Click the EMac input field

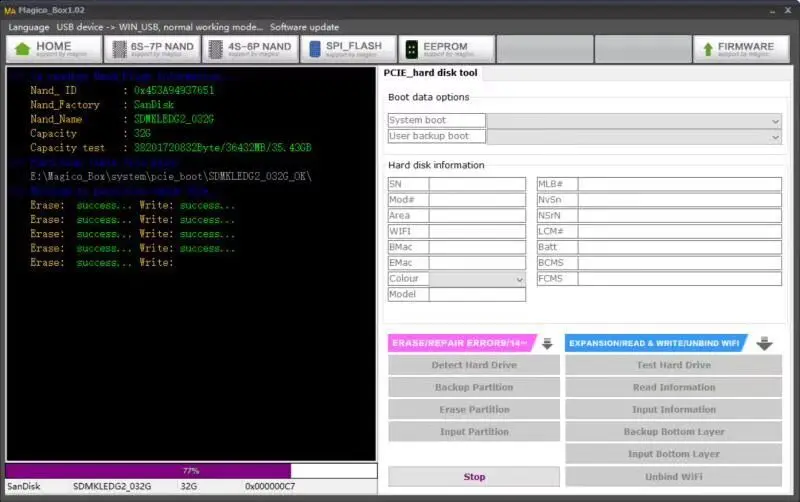(x=477, y=263)
